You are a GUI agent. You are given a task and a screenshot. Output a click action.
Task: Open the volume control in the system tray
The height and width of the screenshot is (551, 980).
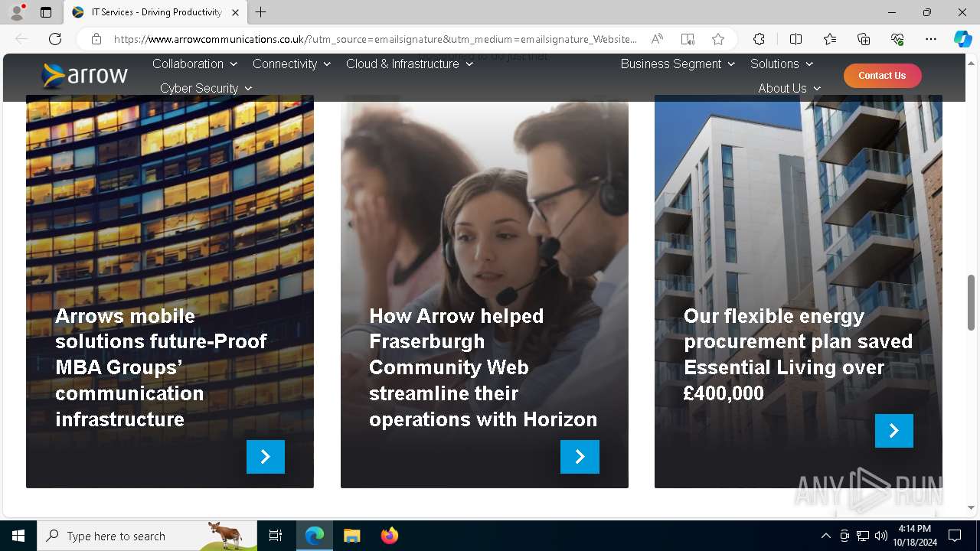(880, 536)
